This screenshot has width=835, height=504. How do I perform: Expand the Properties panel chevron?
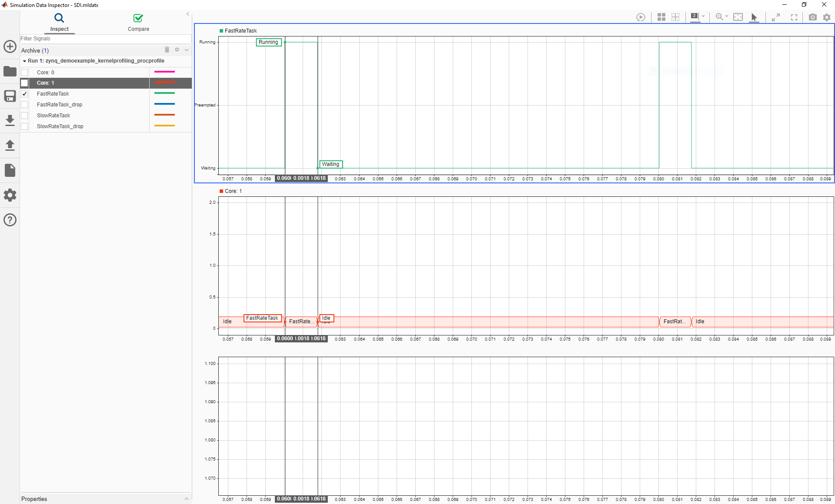click(187, 499)
